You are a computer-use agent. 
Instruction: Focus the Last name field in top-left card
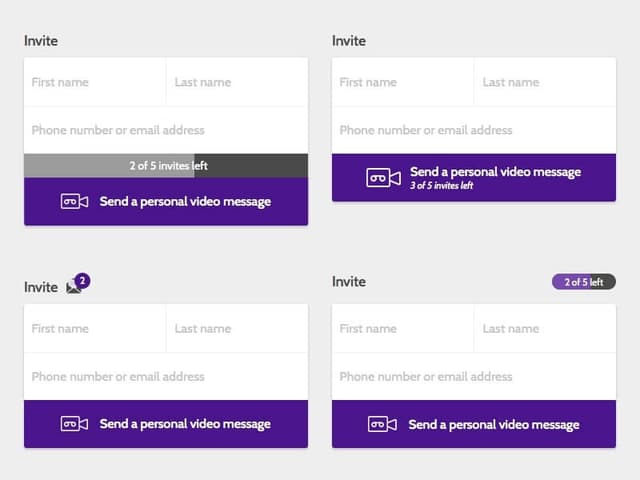click(x=237, y=82)
